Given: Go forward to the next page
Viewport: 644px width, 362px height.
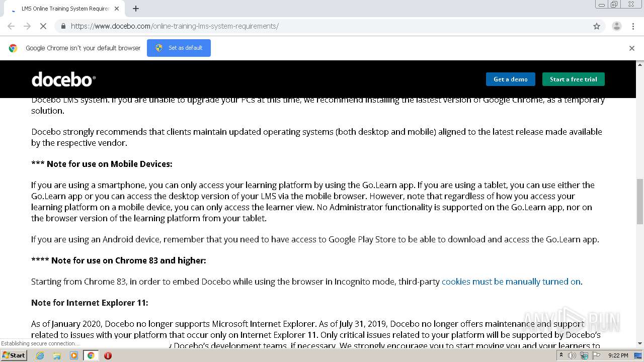Looking at the screenshot, I should [x=27, y=26].
